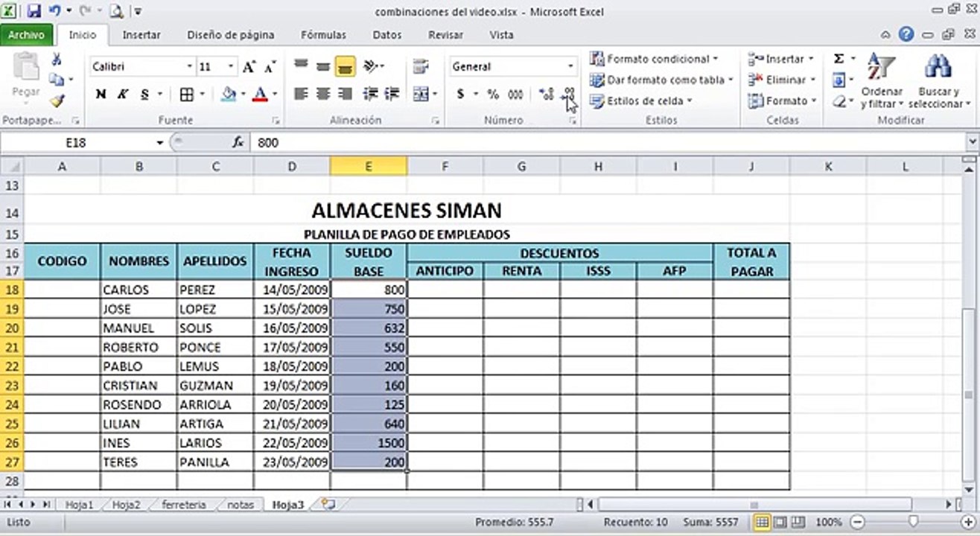The width and height of the screenshot is (980, 536).
Task: Click the AutoSum sigma icon
Action: 839,59
